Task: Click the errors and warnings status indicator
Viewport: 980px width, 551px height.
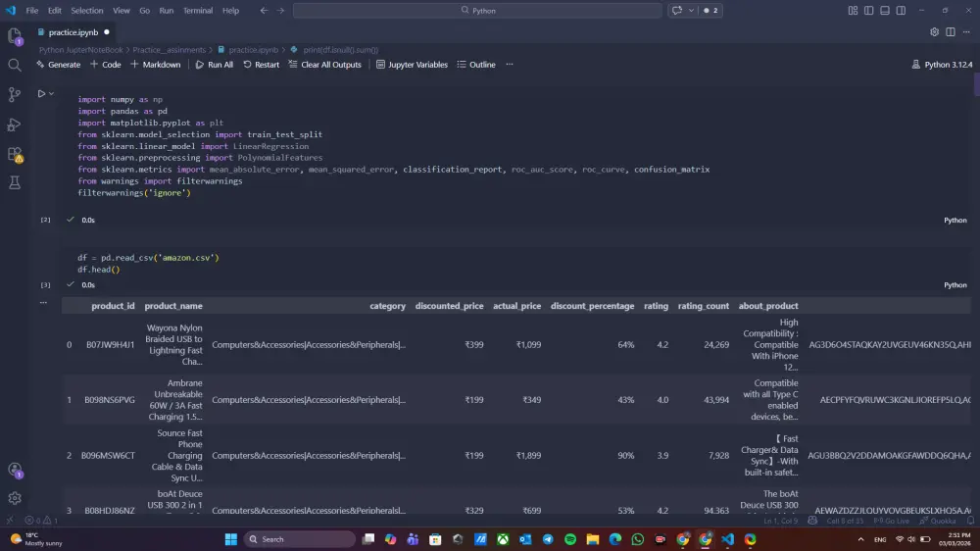Action: pyautogui.click(x=41, y=521)
